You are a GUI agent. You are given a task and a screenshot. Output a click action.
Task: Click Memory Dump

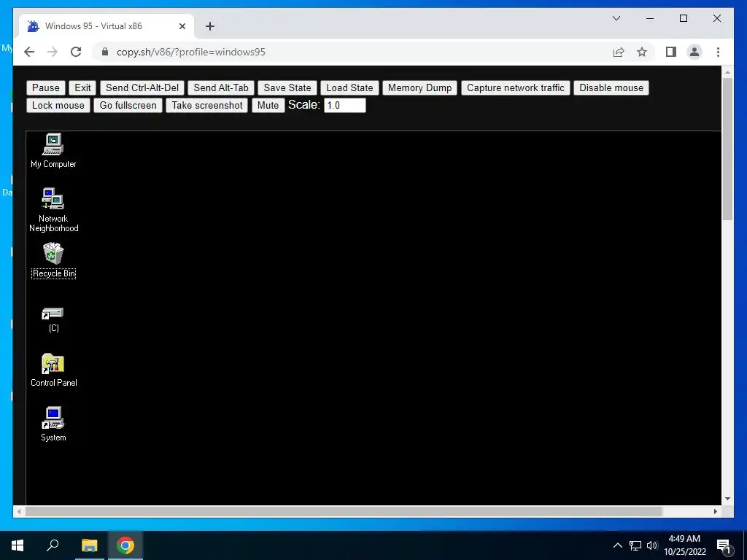pos(419,87)
